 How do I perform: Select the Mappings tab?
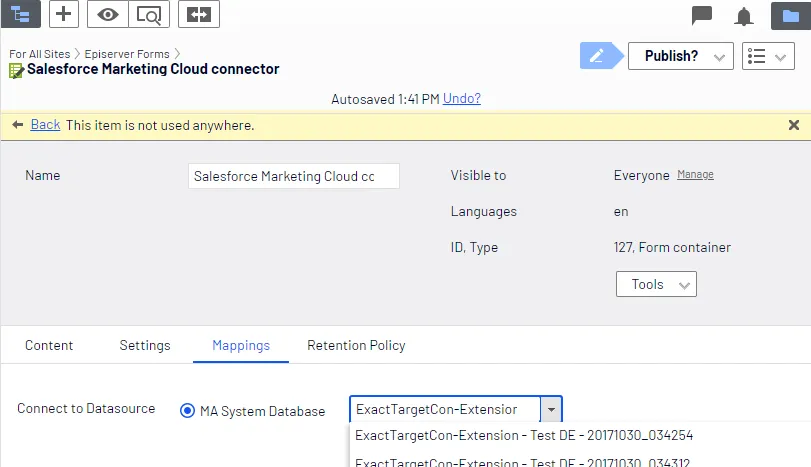pyautogui.click(x=241, y=345)
